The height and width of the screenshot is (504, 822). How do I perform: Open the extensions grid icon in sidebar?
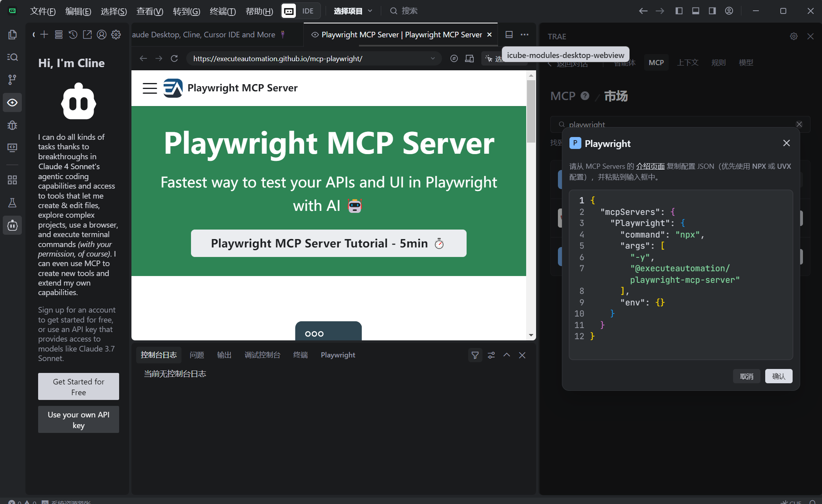click(12, 180)
